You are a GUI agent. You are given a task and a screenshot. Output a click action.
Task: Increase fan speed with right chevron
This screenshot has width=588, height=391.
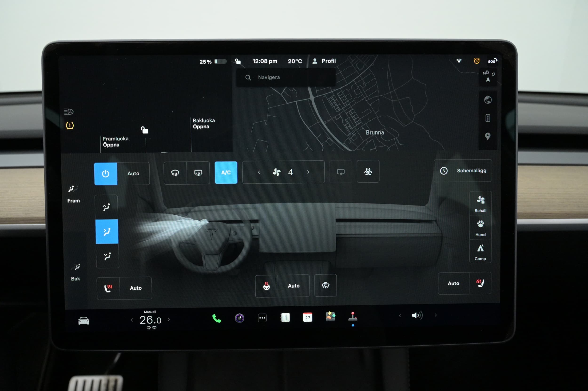(x=308, y=172)
